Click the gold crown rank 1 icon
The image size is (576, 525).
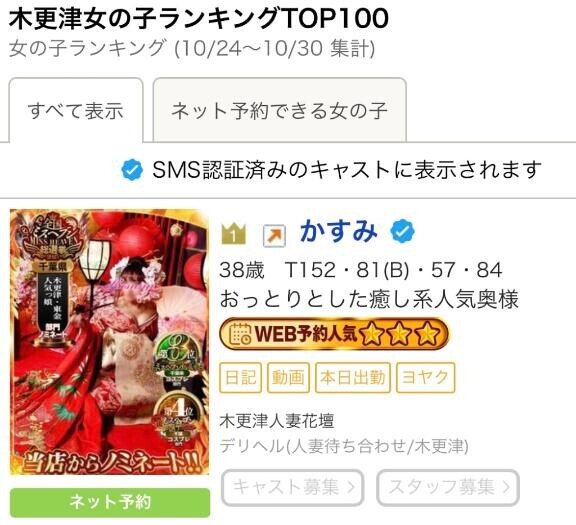[x=234, y=234]
